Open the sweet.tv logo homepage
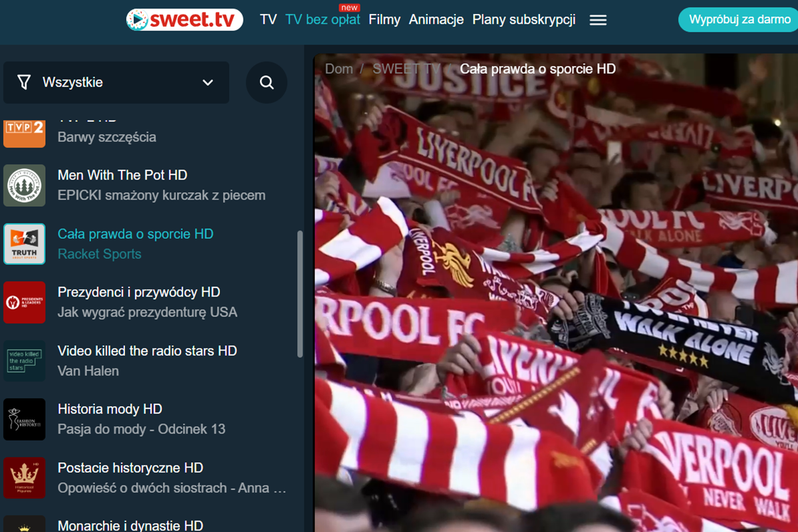Viewport: 798px width, 532px height. [184, 19]
